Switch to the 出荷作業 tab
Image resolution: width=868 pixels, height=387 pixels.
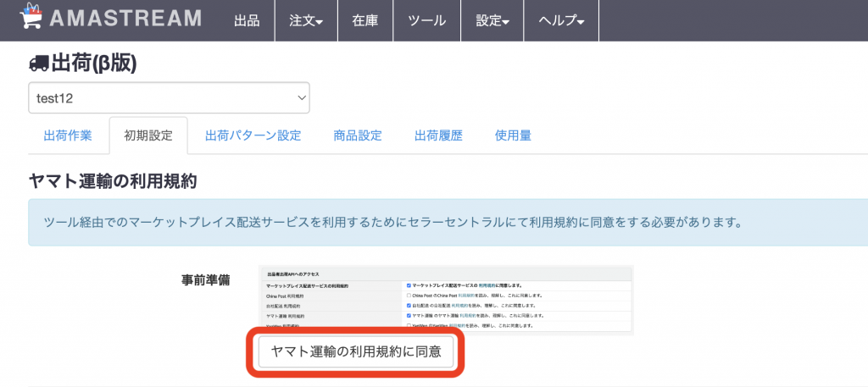tap(68, 135)
